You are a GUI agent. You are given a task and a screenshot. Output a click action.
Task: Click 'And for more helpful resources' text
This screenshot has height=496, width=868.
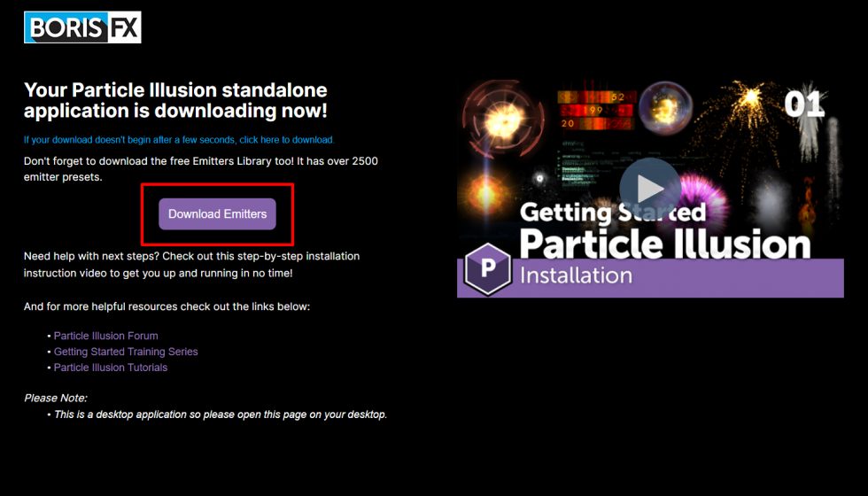[x=167, y=306]
